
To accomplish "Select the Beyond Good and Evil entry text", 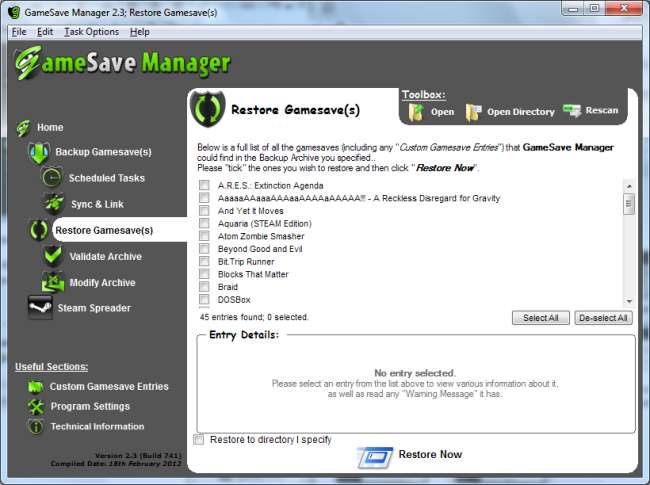I will 260,249.
